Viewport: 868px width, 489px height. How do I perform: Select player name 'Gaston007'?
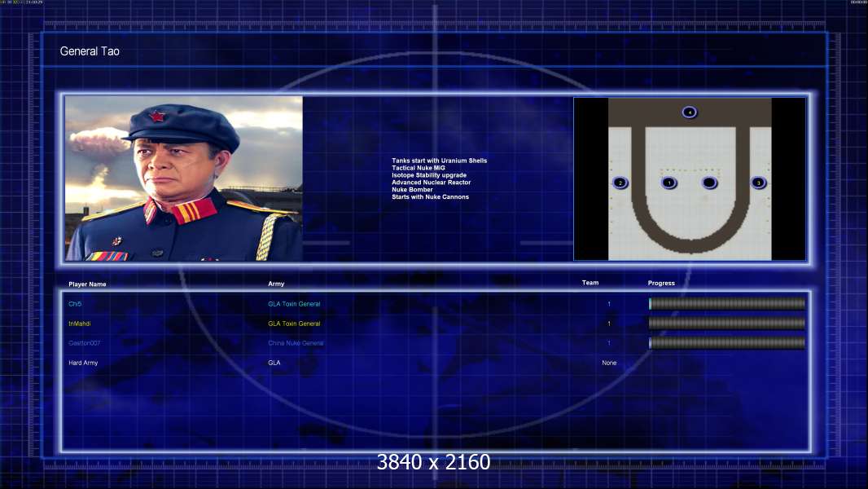click(x=85, y=343)
